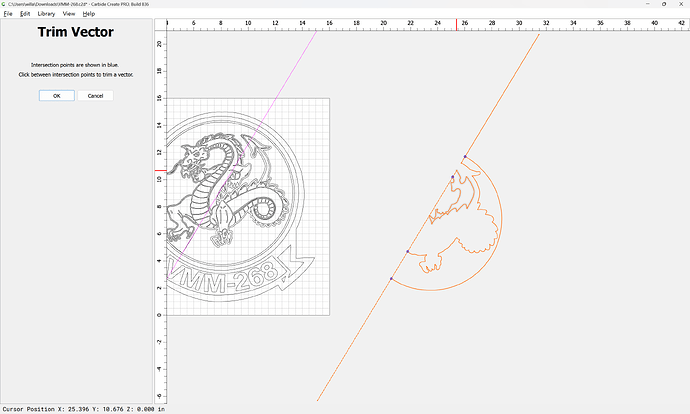Open the Library menu
This screenshot has height=414, width=690.
[x=46, y=14]
